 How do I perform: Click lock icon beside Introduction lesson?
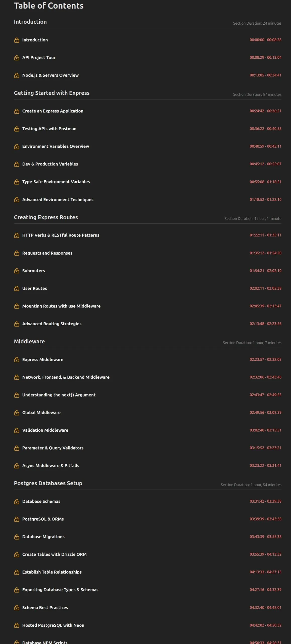17,40
